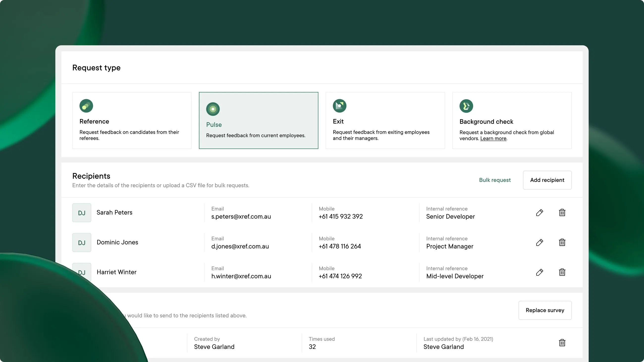The height and width of the screenshot is (362, 644).
Task: Click Sarah Peters' DJ avatar thumbnail
Action: click(82, 213)
